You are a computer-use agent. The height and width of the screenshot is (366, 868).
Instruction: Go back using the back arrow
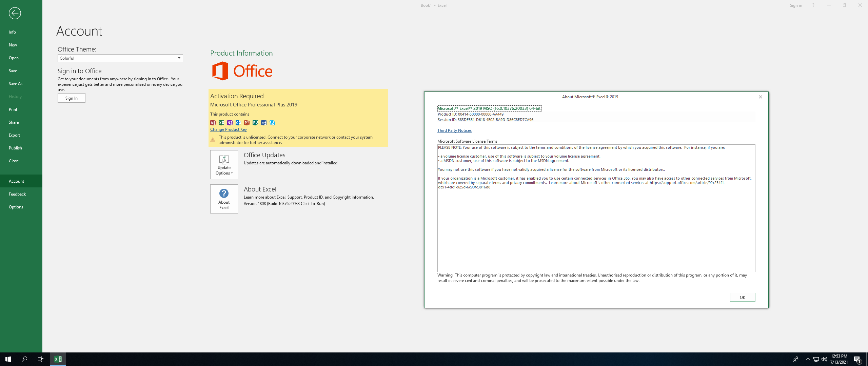(x=15, y=13)
